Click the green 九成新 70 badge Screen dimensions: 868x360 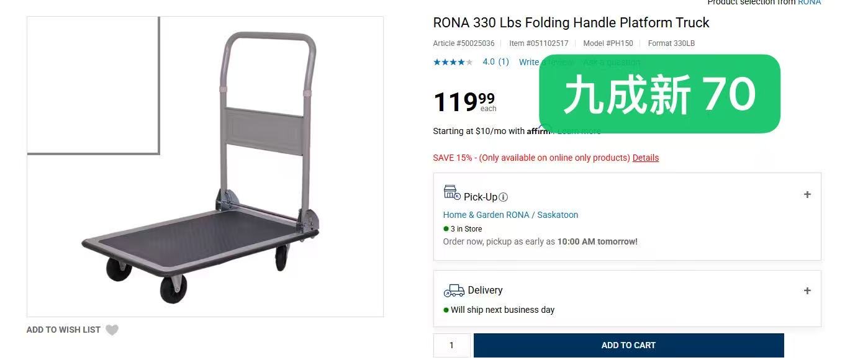coord(659,94)
